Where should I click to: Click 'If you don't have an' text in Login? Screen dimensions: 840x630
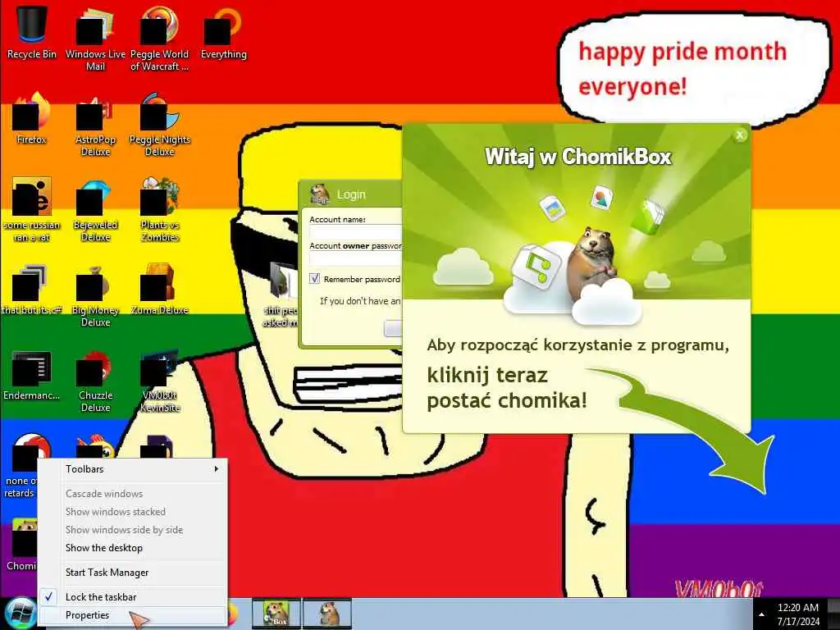tap(360, 301)
